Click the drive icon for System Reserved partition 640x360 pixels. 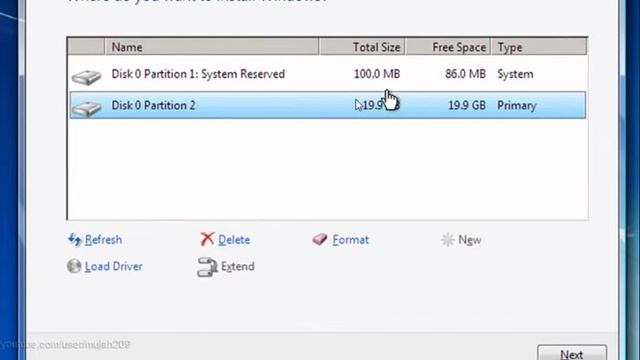click(x=86, y=77)
